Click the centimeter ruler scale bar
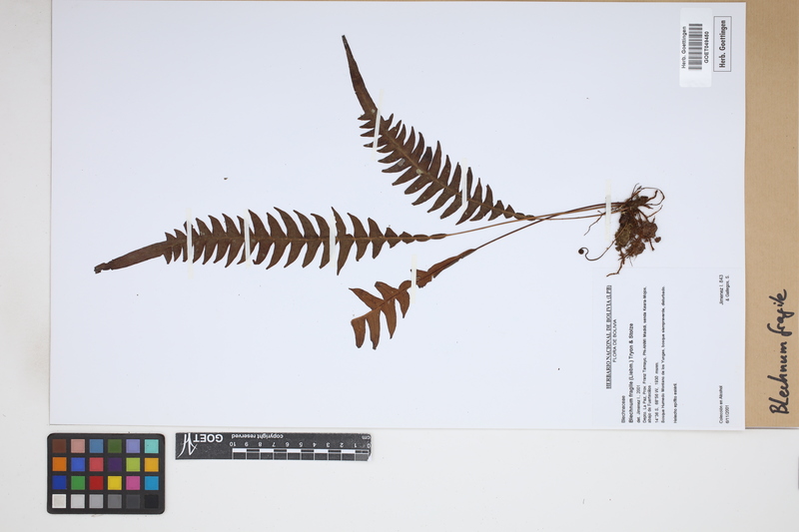 point(300,452)
